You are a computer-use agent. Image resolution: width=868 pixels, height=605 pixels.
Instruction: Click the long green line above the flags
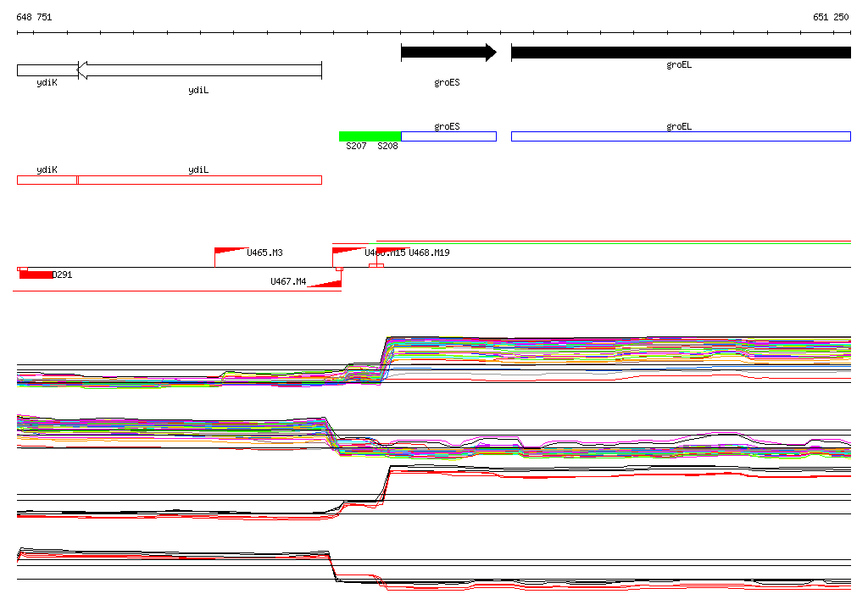pyautogui.click(x=610, y=243)
